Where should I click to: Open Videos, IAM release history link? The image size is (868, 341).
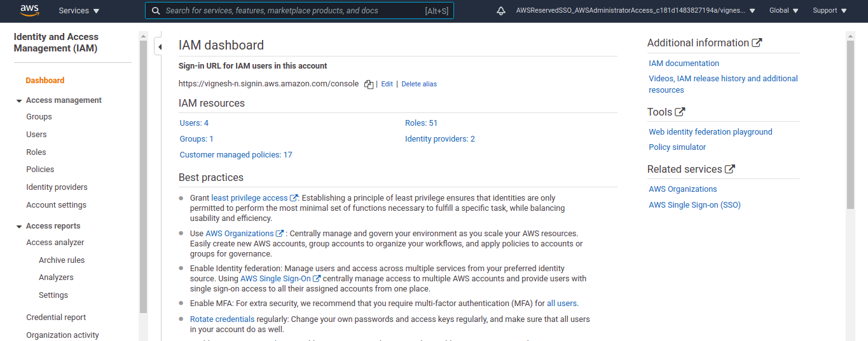point(723,84)
